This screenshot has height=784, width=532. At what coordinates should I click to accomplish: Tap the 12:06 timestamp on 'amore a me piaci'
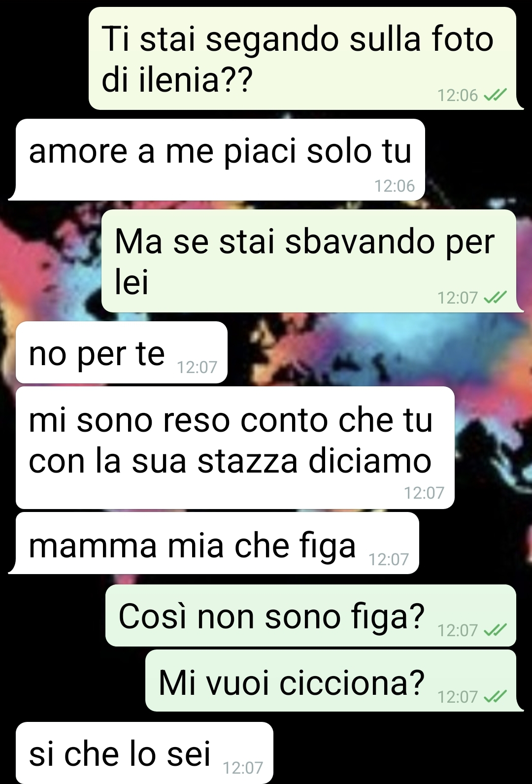point(395,186)
